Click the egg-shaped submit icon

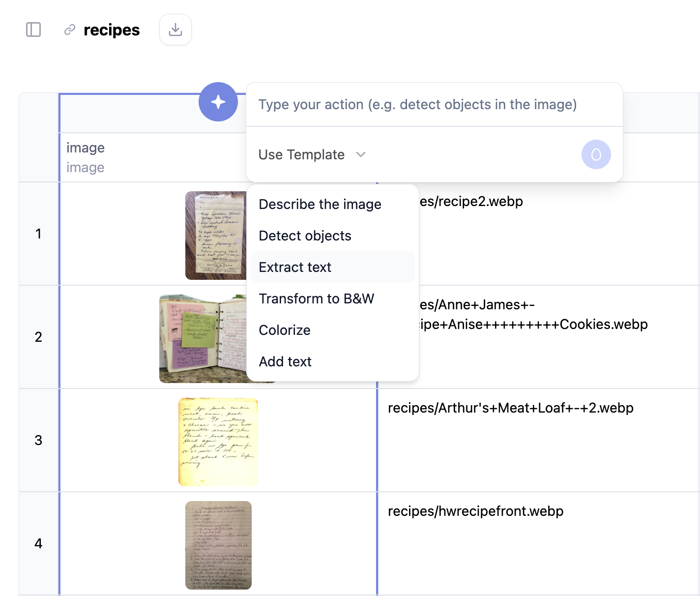pyautogui.click(x=596, y=154)
